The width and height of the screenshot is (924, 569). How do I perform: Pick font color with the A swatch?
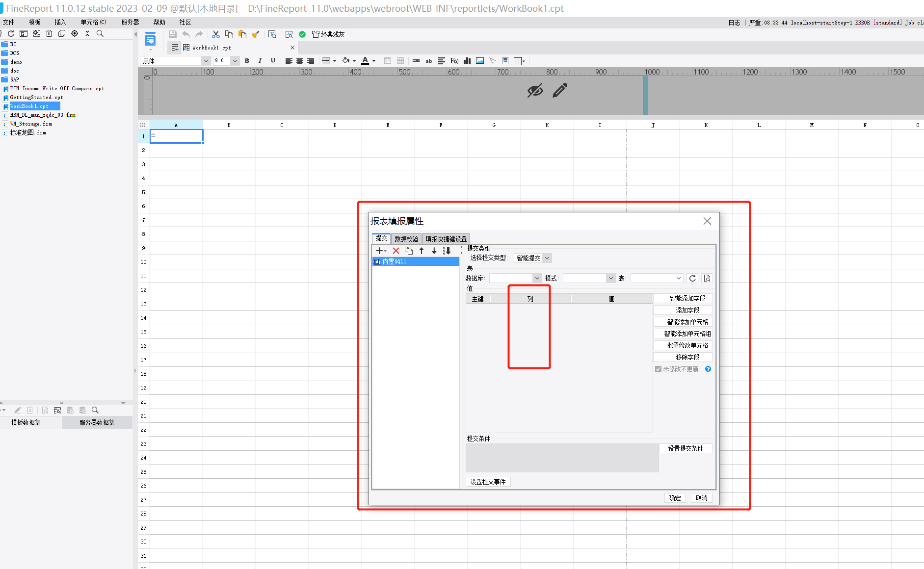[365, 61]
